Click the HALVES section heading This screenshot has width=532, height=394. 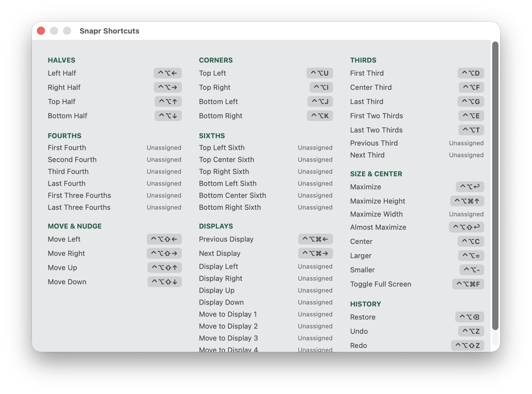pos(61,60)
